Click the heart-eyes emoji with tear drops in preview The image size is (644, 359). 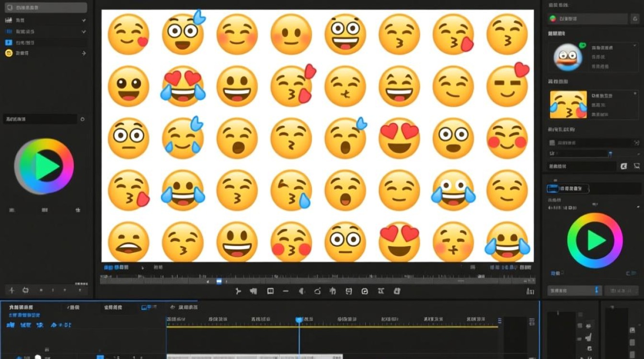[x=183, y=86]
